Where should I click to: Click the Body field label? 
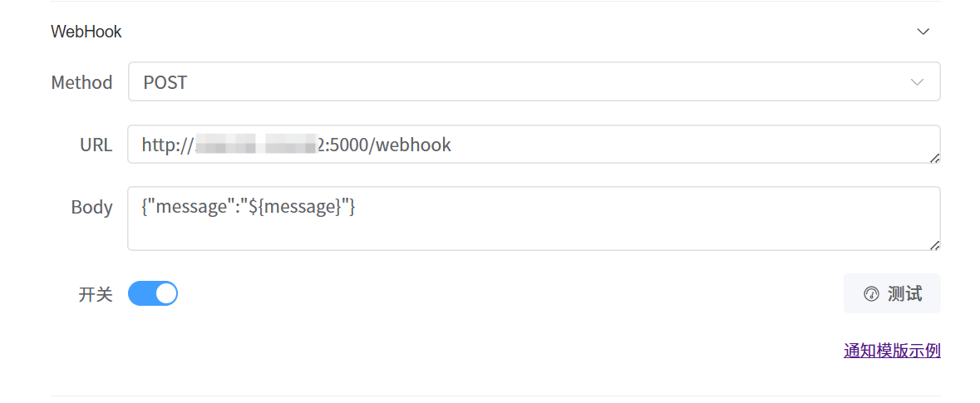coord(92,208)
